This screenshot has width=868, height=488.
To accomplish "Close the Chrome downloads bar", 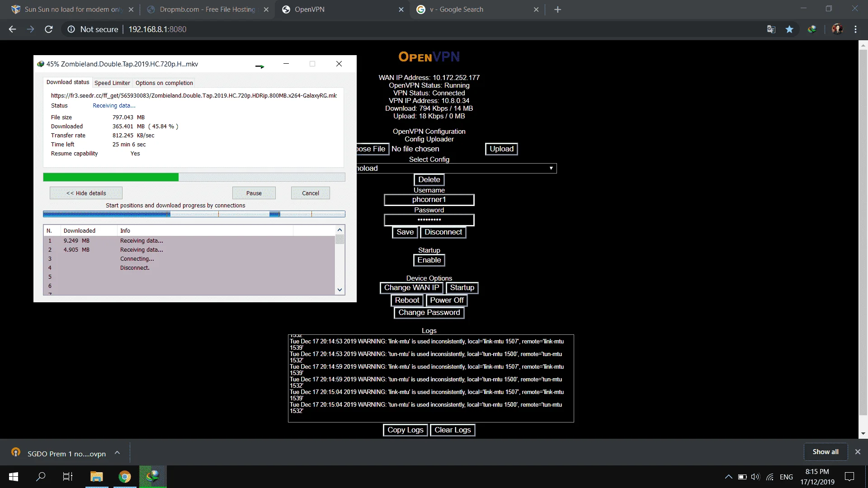I will pyautogui.click(x=858, y=452).
